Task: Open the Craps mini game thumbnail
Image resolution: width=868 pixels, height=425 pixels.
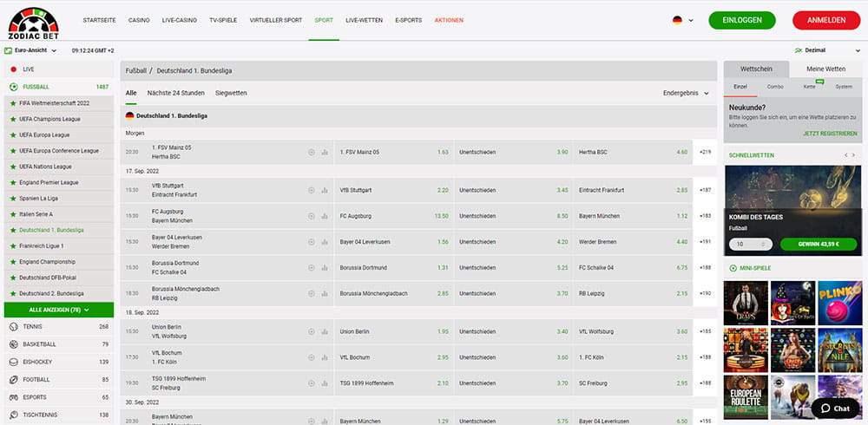Action: (x=746, y=303)
